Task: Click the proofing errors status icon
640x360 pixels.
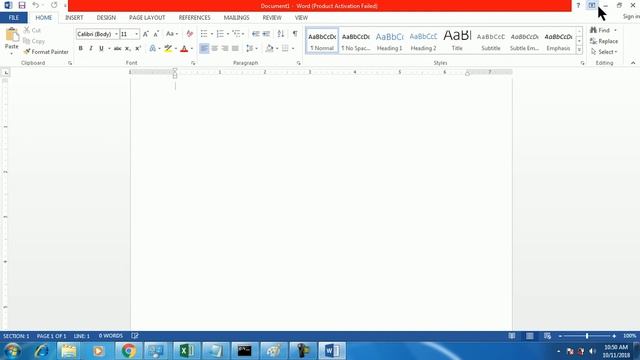Action: [135, 336]
